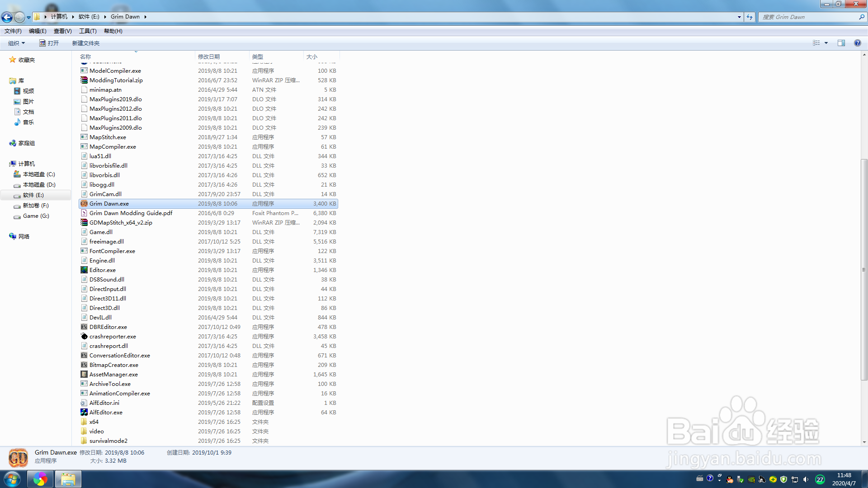
Task: Open the 查看(V) menu
Action: (63, 31)
